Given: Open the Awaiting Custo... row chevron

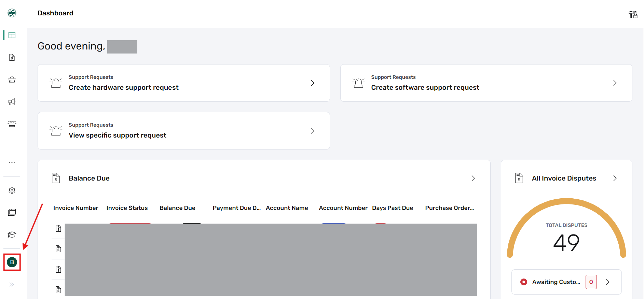Looking at the screenshot, I should pyautogui.click(x=608, y=282).
